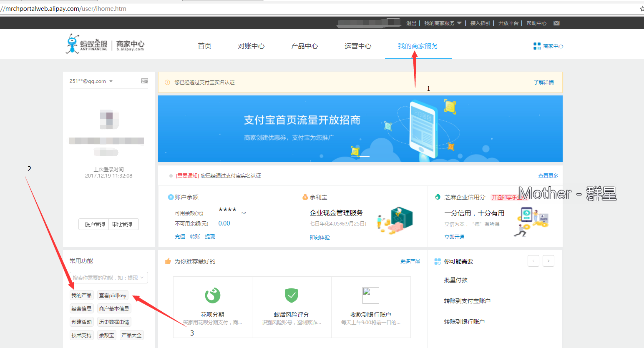Open 商户基本信息 shortcut

click(x=114, y=309)
